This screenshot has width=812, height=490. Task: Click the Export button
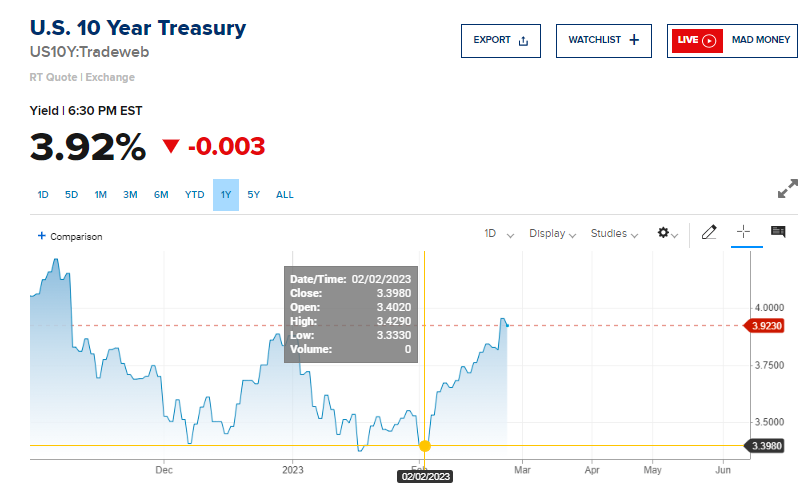click(500, 40)
